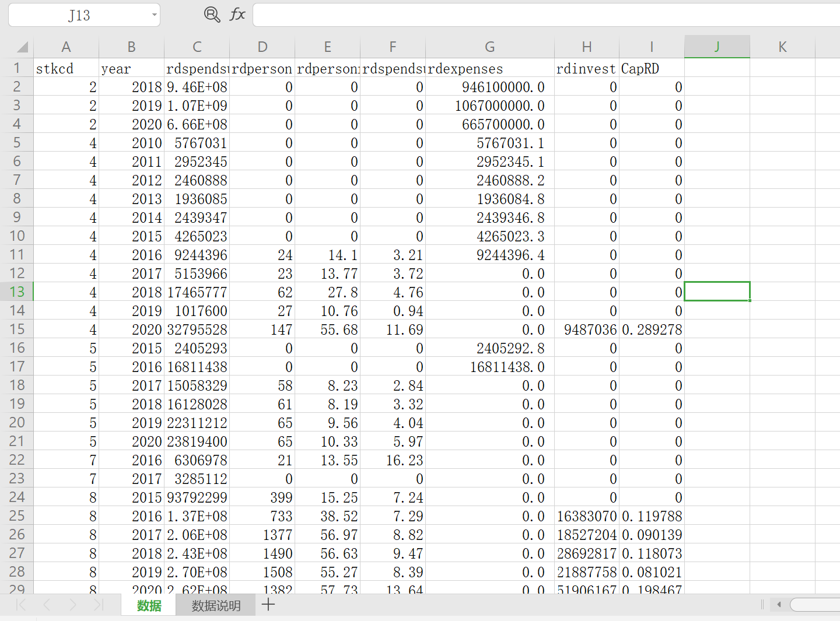840x621 pixels.
Task: Select the header cell 'rdexpenses'
Action: point(490,68)
